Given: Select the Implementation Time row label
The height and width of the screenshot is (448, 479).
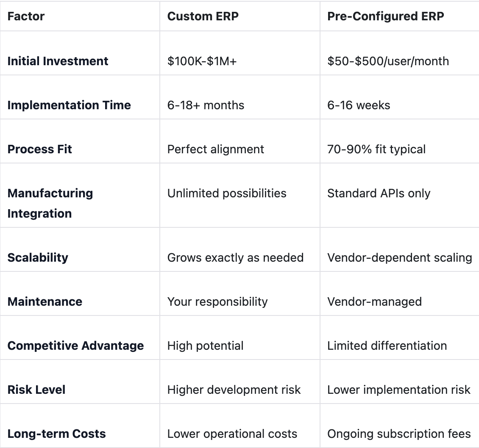Looking at the screenshot, I should pos(69,105).
